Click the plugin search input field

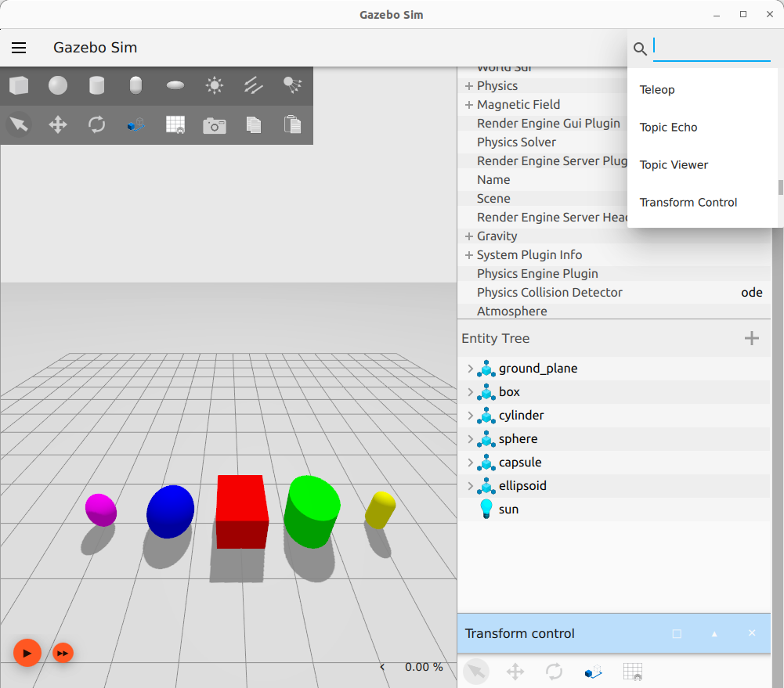pyautogui.click(x=709, y=48)
